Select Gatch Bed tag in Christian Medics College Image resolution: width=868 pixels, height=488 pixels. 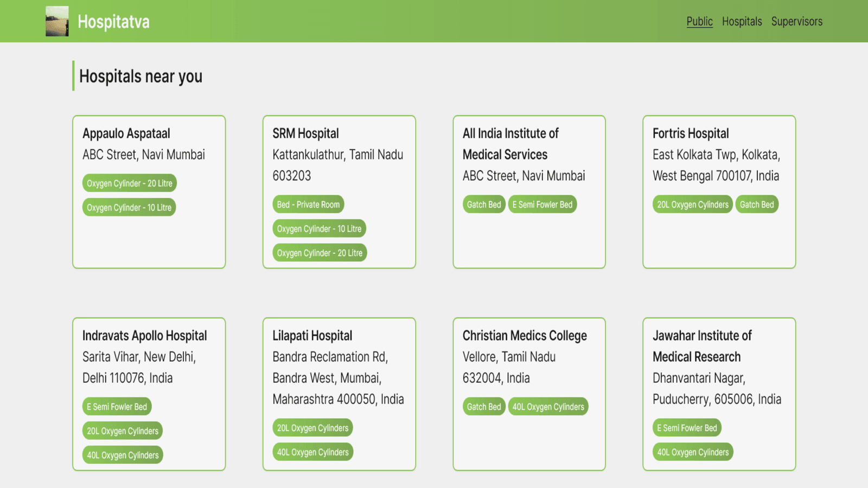(484, 407)
